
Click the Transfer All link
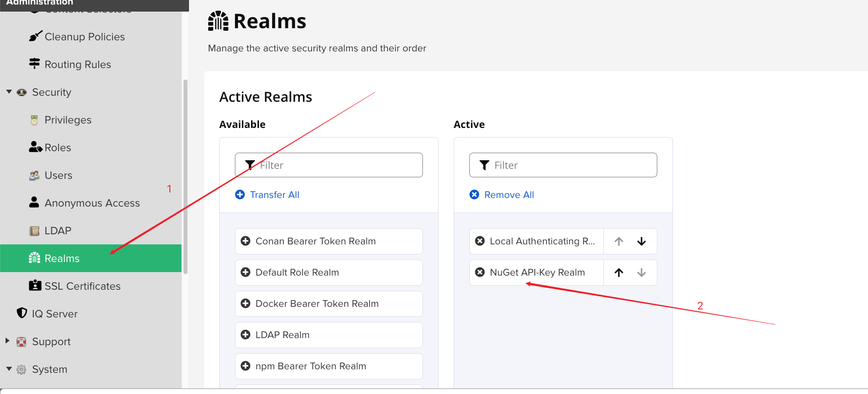[275, 195]
